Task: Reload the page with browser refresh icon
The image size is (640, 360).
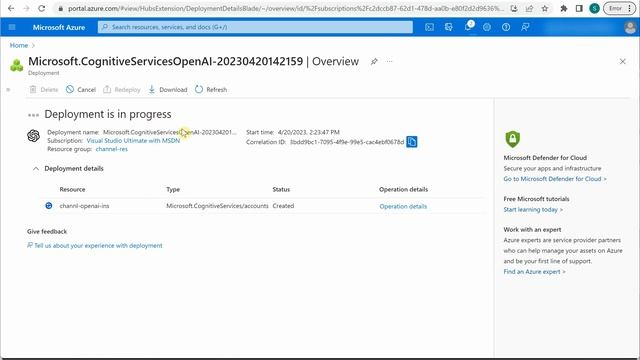Action: [41, 8]
